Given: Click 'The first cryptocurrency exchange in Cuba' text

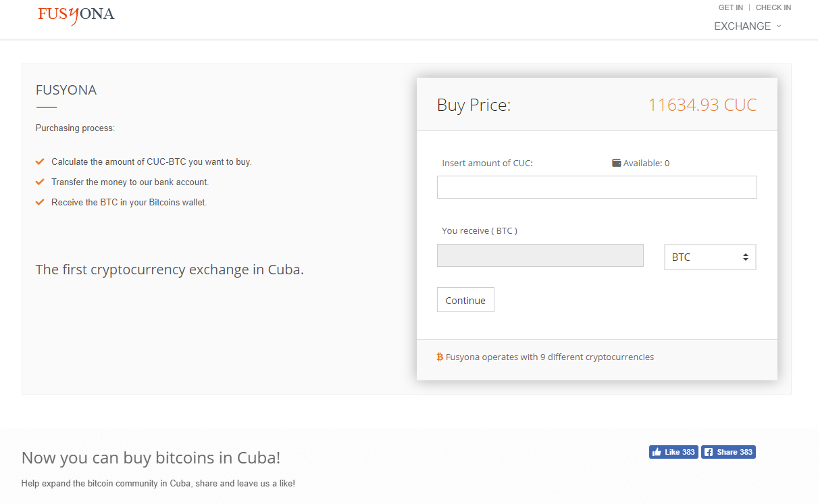Looking at the screenshot, I should point(170,270).
